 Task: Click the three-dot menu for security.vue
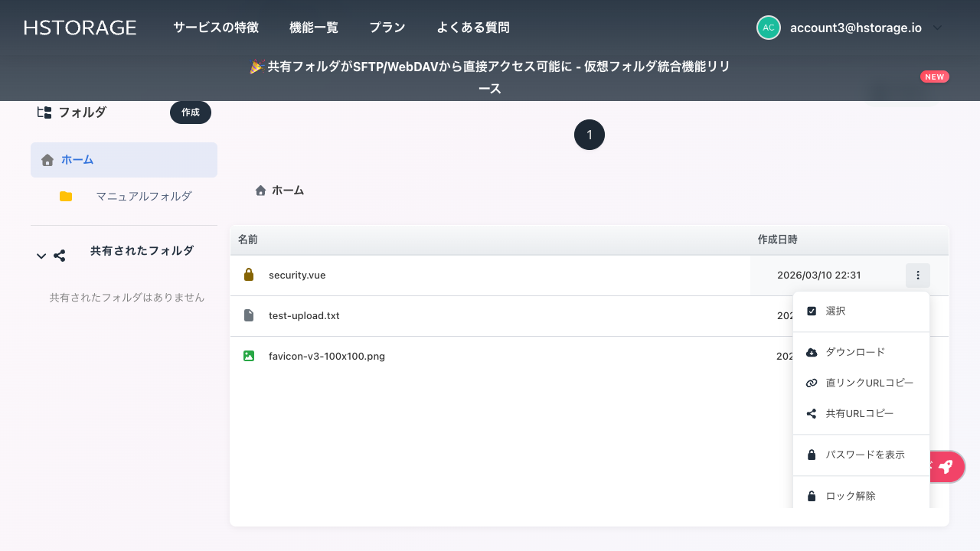click(x=918, y=275)
